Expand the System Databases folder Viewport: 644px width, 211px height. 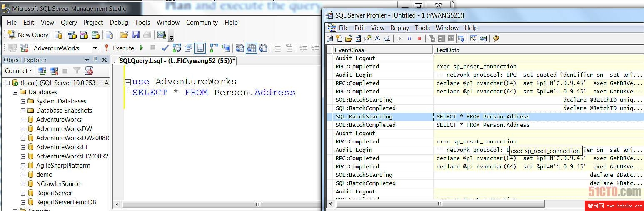point(23,101)
